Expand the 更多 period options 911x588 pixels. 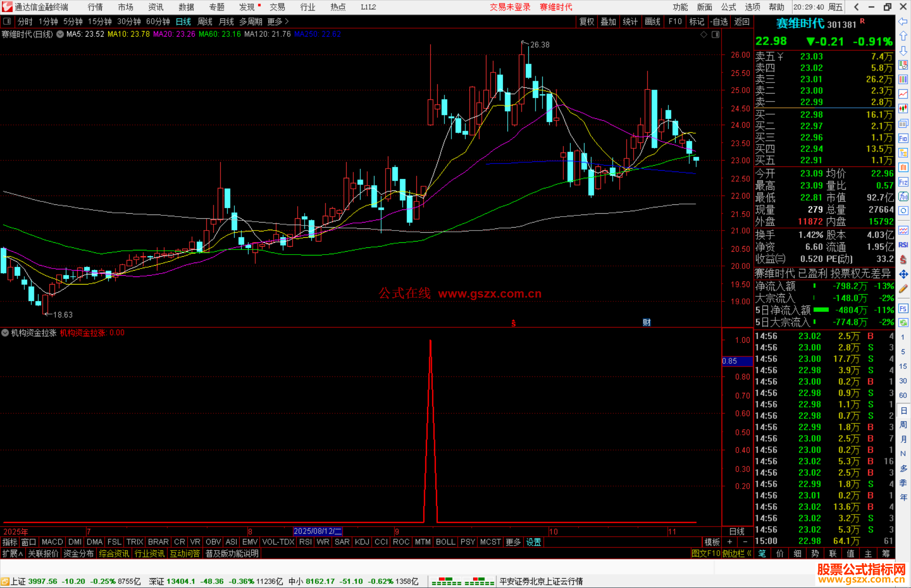[x=278, y=21]
